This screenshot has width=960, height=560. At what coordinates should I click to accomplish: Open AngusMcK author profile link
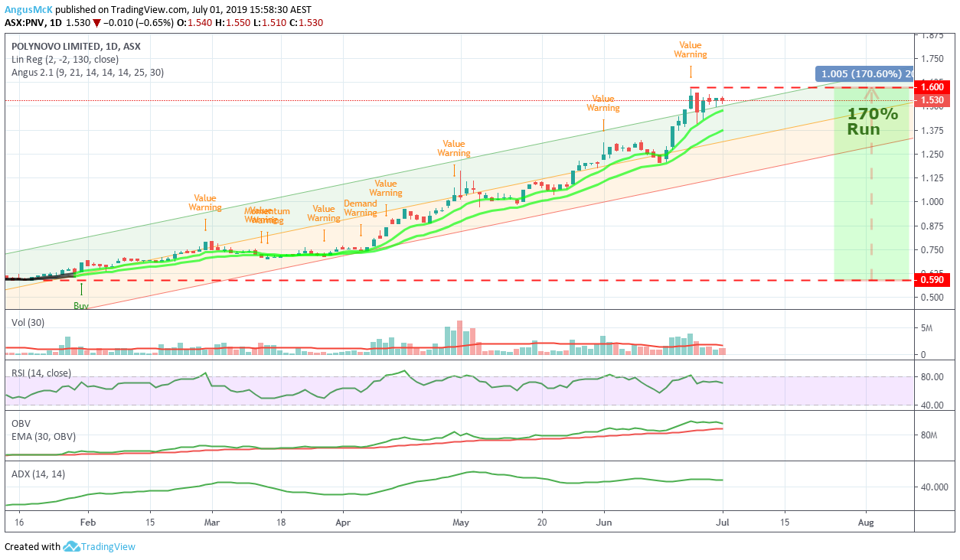[28, 9]
